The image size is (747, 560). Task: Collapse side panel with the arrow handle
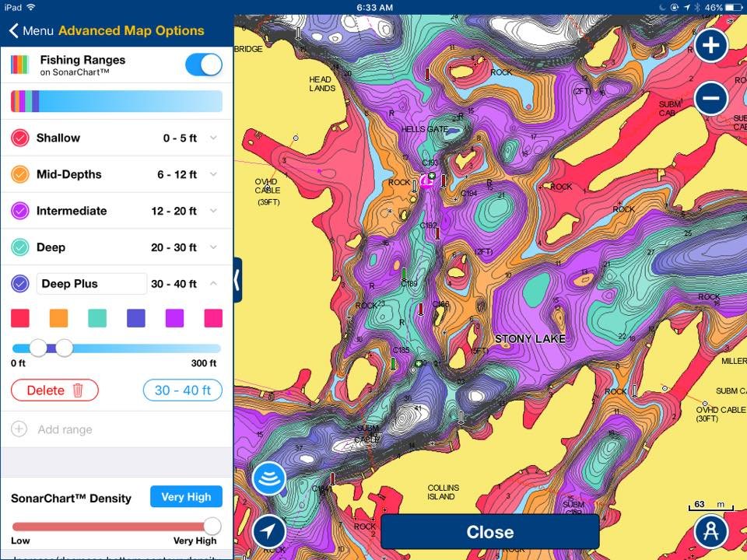tap(237, 280)
